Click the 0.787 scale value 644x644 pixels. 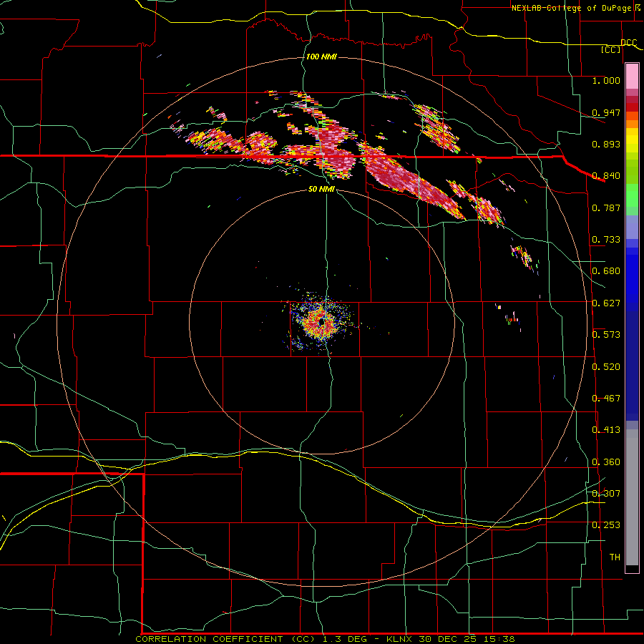(606, 208)
